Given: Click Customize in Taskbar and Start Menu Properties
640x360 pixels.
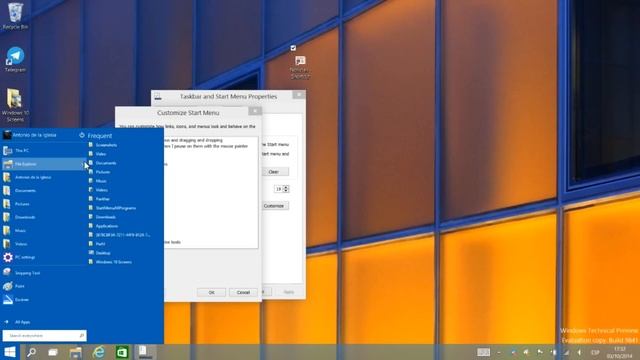Looking at the screenshot, I should [x=273, y=206].
